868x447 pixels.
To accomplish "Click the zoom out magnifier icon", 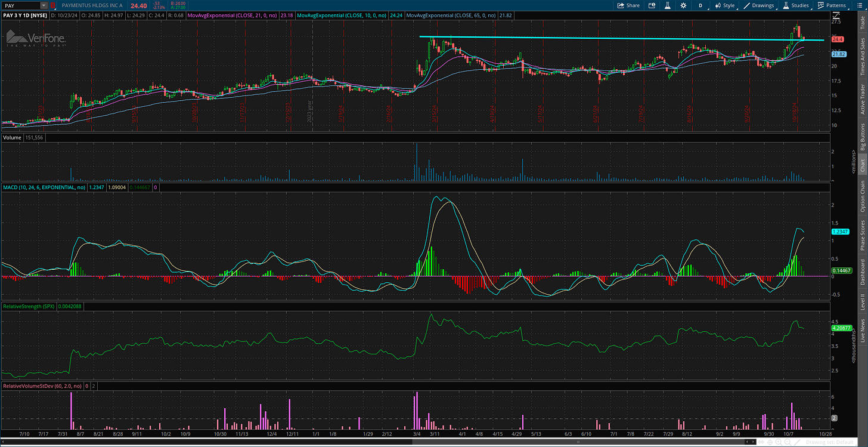I will click(x=788, y=442).
